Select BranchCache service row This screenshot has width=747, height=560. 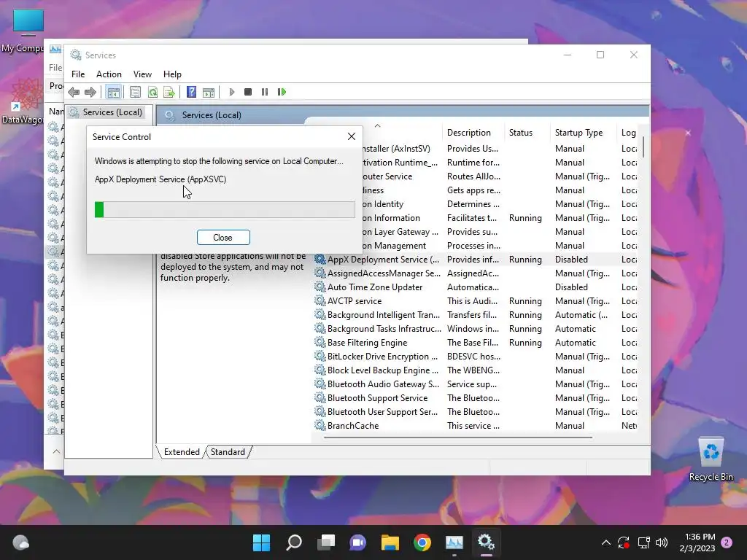(x=476, y=425)
